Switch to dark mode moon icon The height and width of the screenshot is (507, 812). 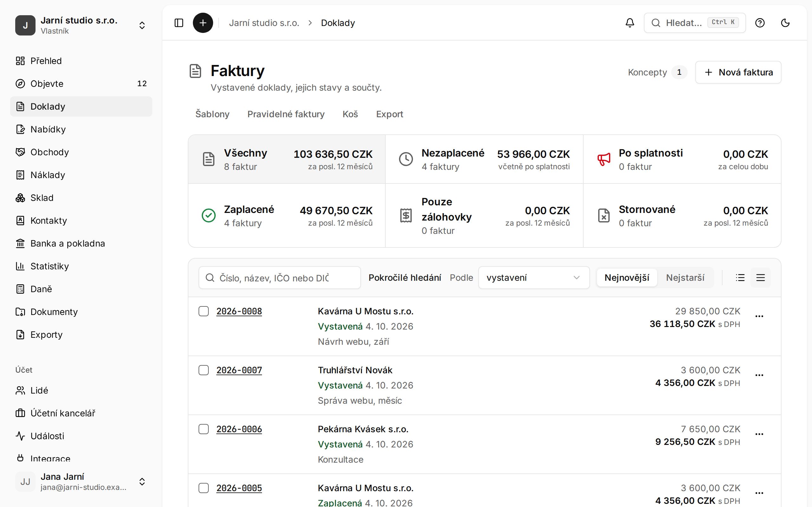785,23
